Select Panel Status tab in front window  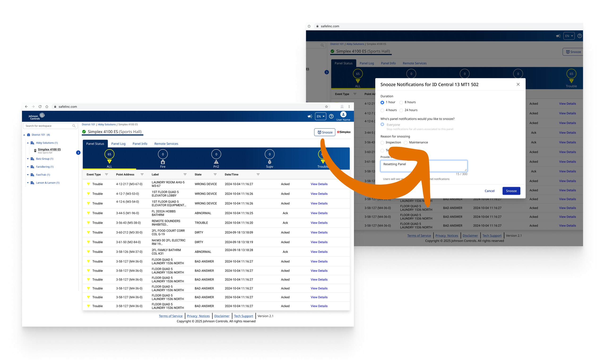(x=95, y=144)
